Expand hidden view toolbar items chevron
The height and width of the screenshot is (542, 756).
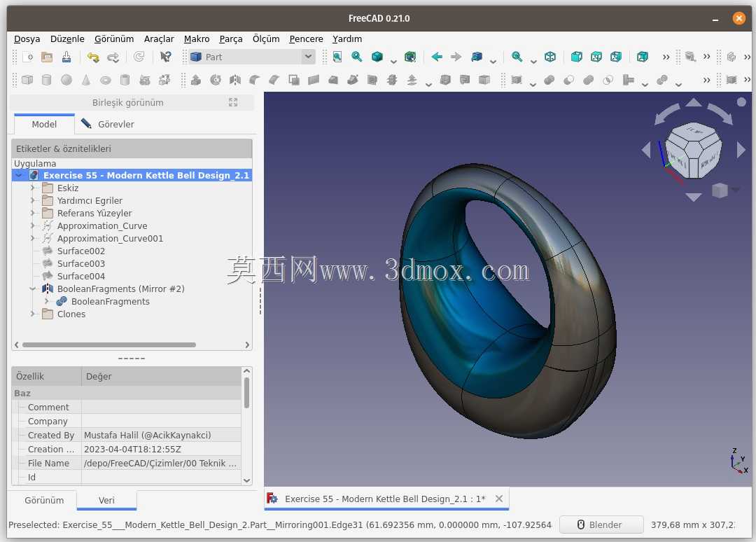[666, 57]
